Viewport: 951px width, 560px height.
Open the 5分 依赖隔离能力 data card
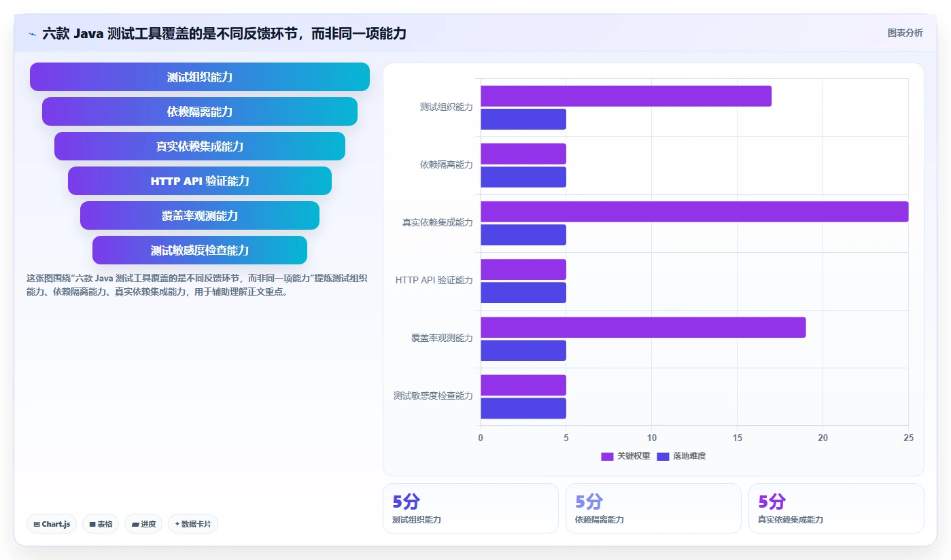pos(653,508)
